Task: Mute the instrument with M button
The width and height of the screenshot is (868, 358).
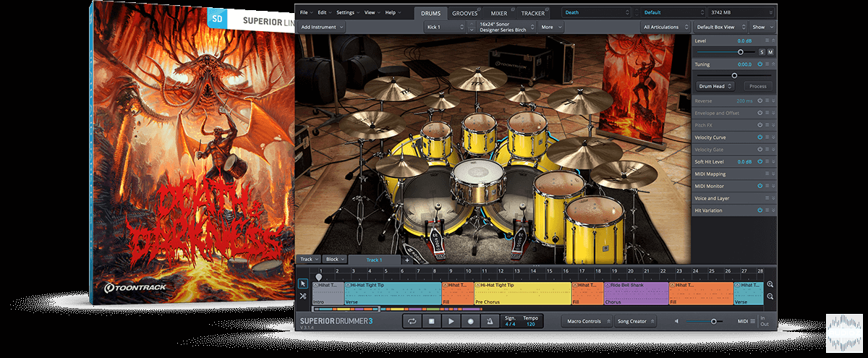Action: point(770,52)
